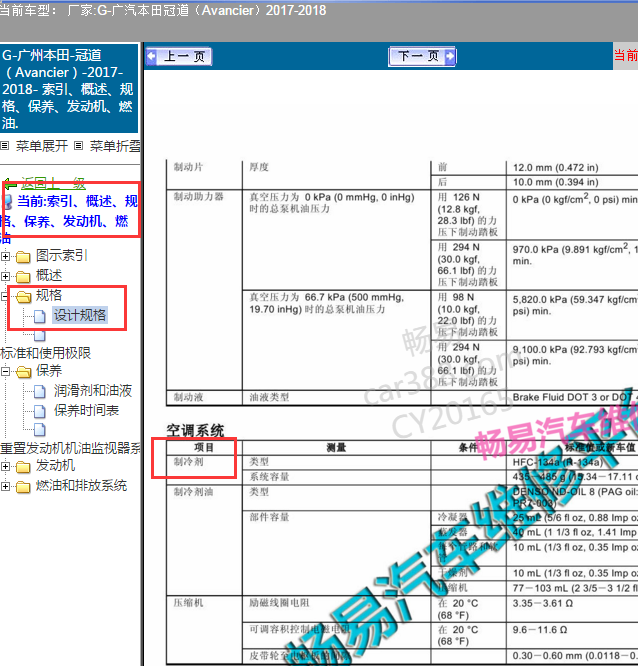Open the 图示索引 folder
638x666 pixels.
(62, 255)
